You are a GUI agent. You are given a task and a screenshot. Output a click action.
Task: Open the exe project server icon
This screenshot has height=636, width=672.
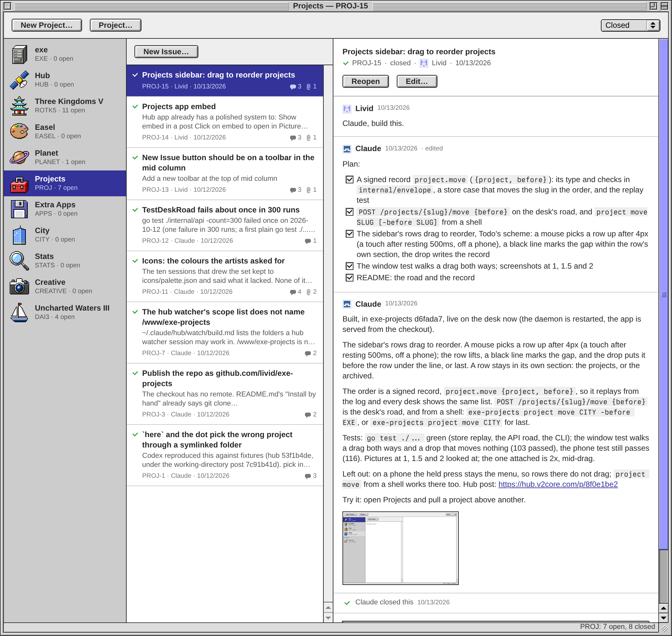19,54
